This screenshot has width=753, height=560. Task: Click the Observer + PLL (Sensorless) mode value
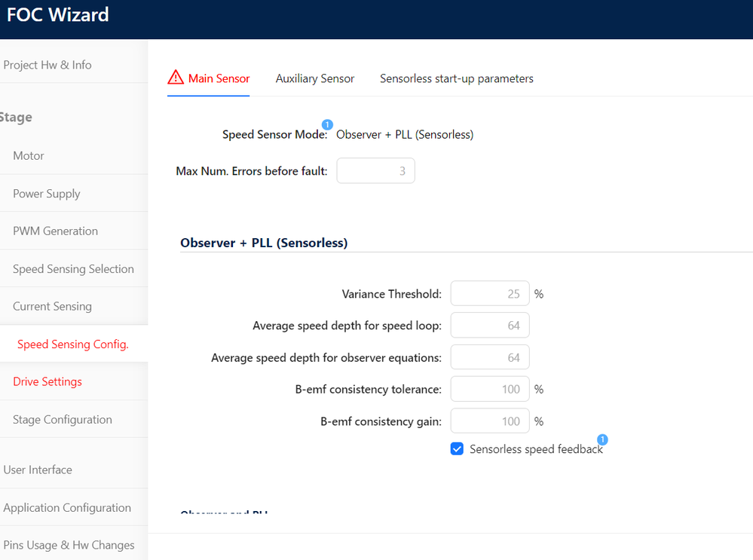pyautogui.click(x=405, y=134)
